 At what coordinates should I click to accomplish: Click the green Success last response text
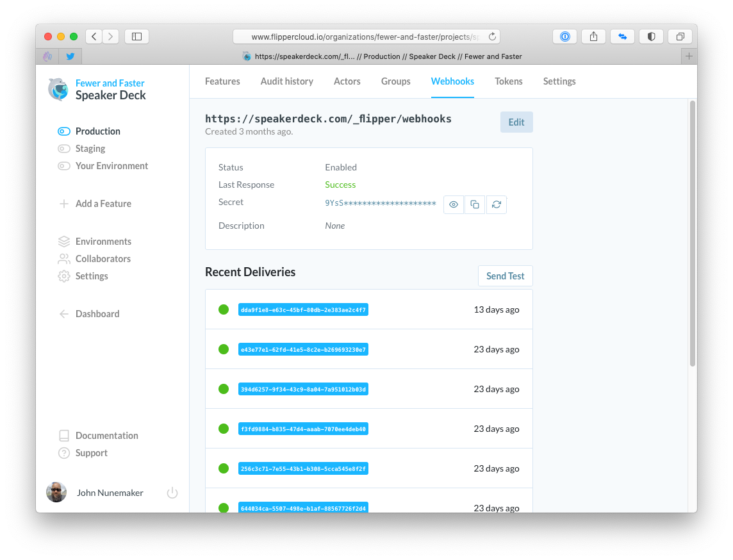340,185
